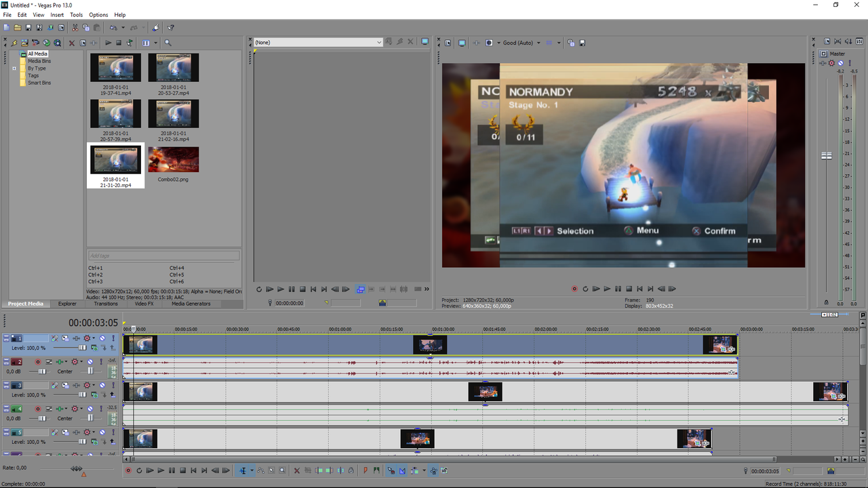Toggle Automatic Crossfades button

pos(402,470)
